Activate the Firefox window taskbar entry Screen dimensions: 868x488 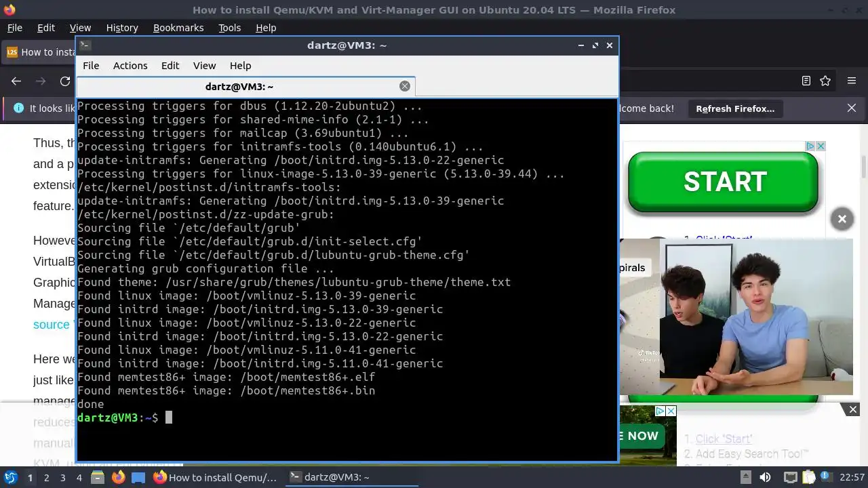(216, 477)
